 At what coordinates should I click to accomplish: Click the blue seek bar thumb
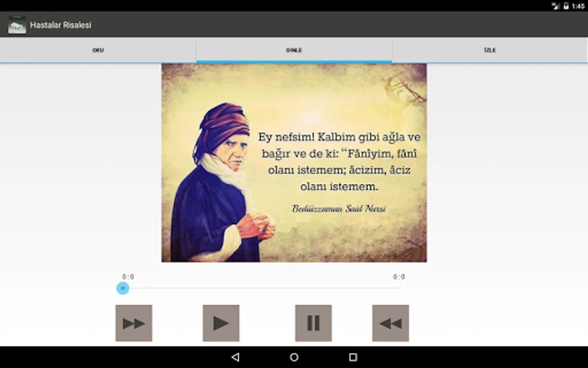(122, 288)
